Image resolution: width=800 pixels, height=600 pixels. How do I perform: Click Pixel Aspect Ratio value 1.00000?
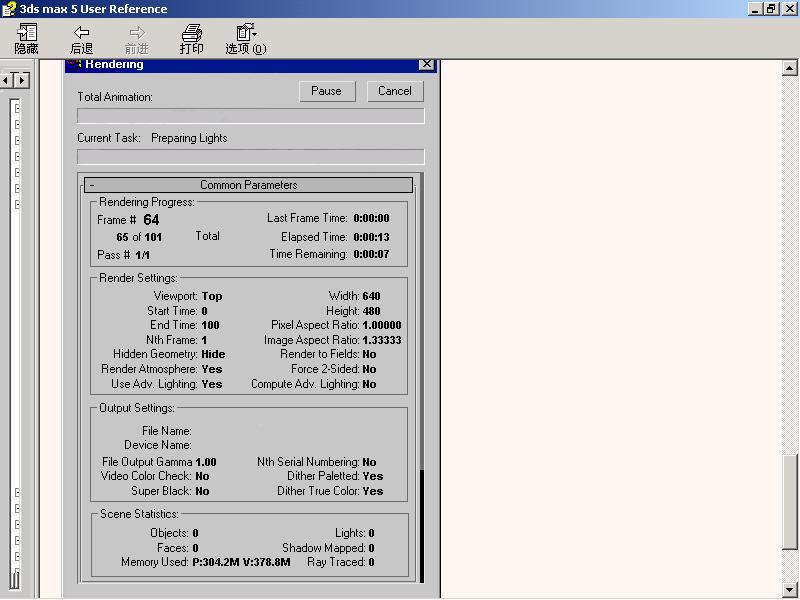(x=382, y=325)
